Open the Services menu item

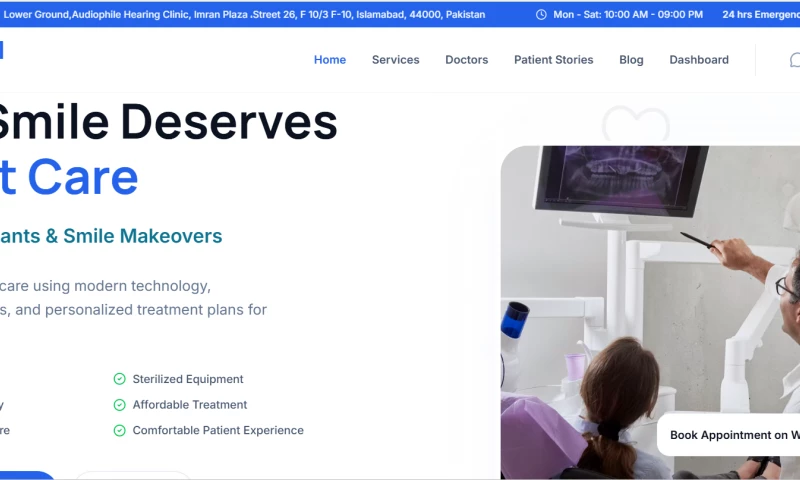pyautogui.click(x=395, y=60)
